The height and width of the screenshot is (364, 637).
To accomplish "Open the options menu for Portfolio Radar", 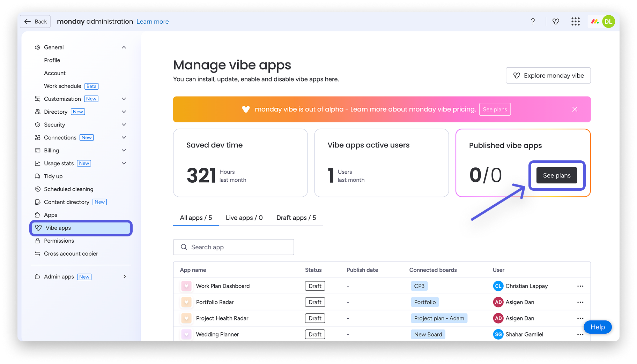I will [580, 302].
